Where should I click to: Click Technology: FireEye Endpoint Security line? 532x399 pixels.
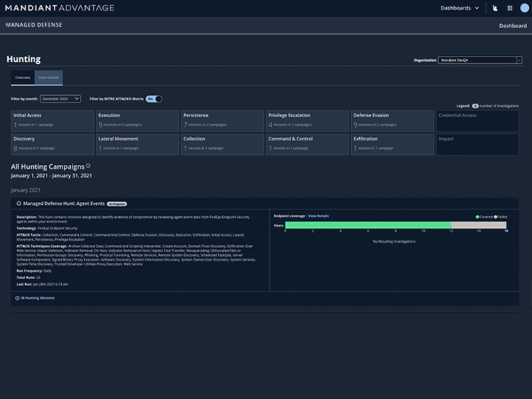pos(47,228)
